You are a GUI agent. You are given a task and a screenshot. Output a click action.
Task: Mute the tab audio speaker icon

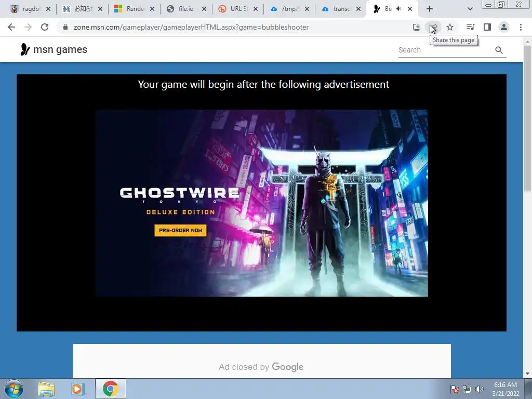coord(399,9)
